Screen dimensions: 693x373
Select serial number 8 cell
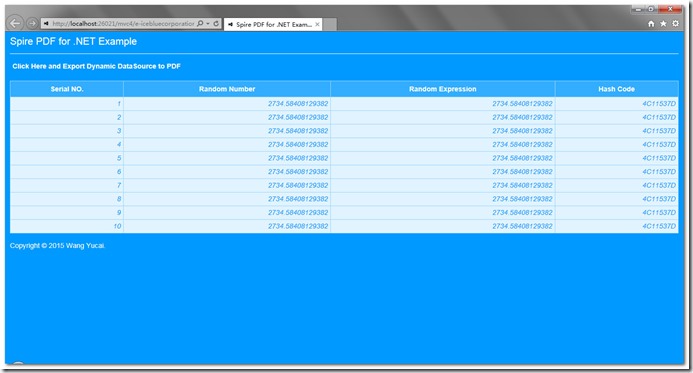coord(67,199)
